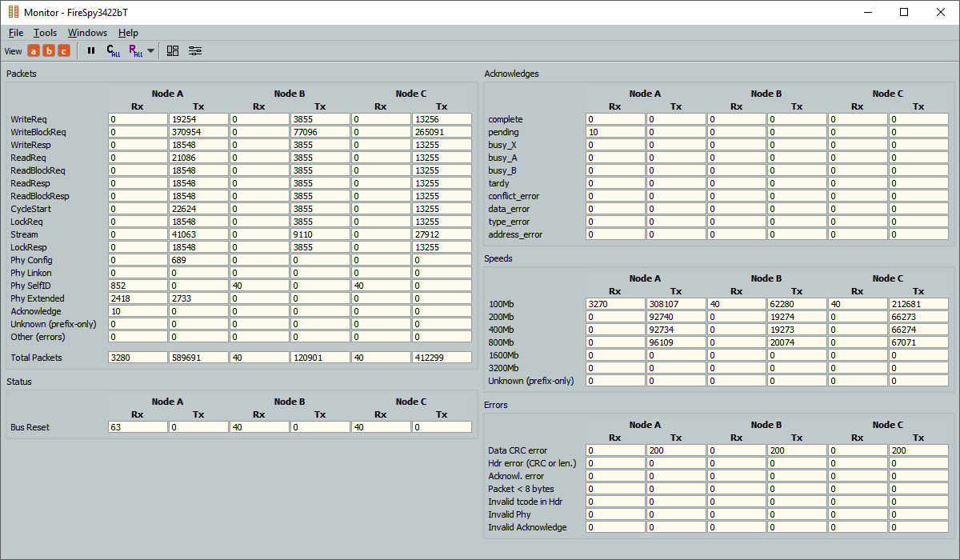This screenshot has height=560, width=960.
Task: Click the Data CRC error label
Action: (x=518, y=450)
